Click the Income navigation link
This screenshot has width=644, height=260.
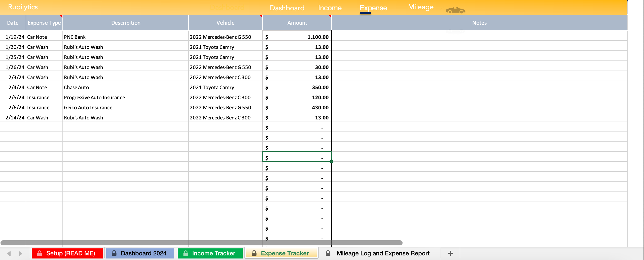click(330, 8)
